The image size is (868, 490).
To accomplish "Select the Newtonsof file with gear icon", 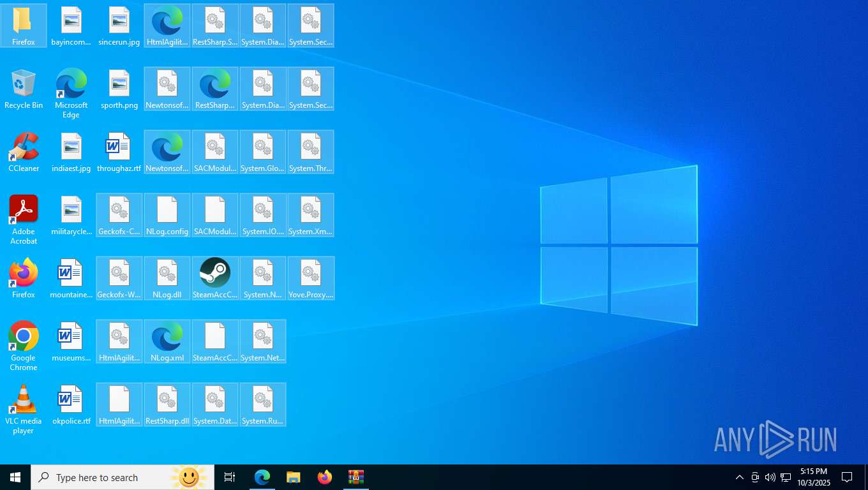I will [167, 89].
